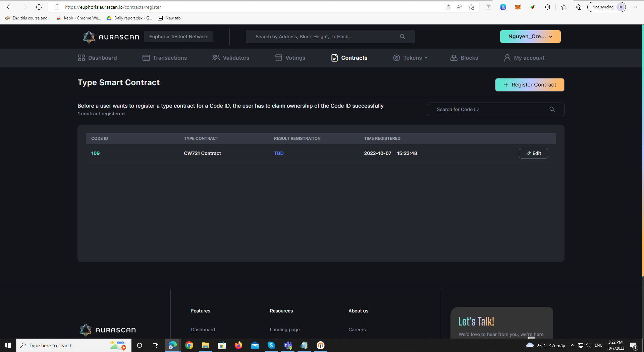Select the Contracts document icon in navigation

click(x=334, y=58)
